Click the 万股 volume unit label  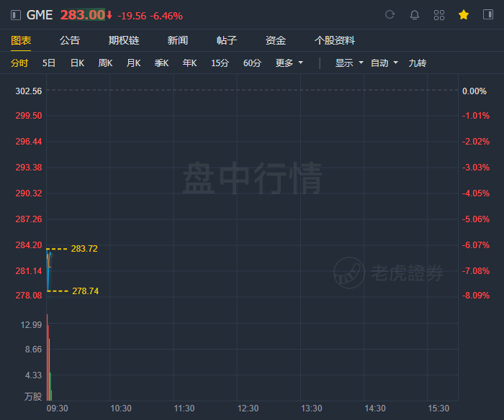(x=33, y=397)
